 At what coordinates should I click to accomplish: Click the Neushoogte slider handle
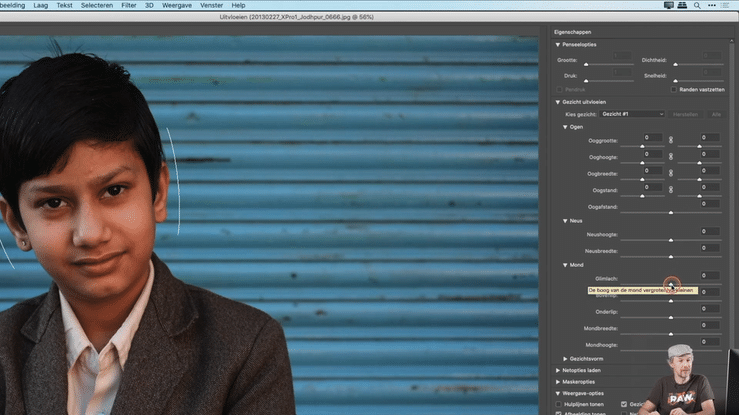coord(671,240)
